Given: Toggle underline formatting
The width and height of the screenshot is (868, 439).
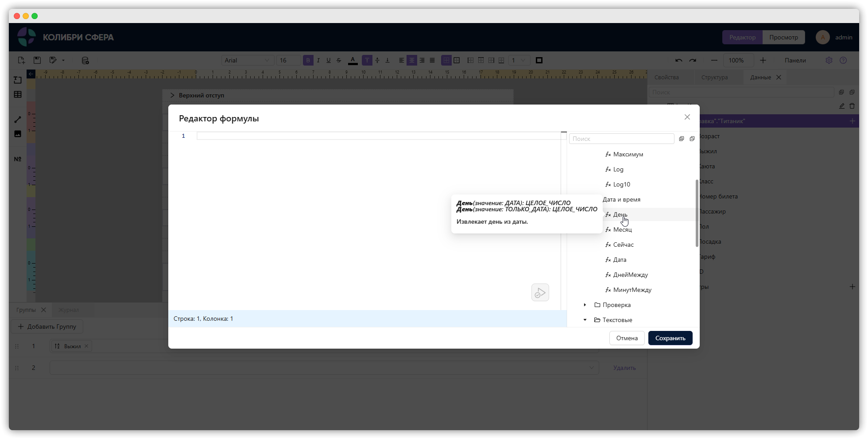Looking at the screenshot, I should click(329, 60).
